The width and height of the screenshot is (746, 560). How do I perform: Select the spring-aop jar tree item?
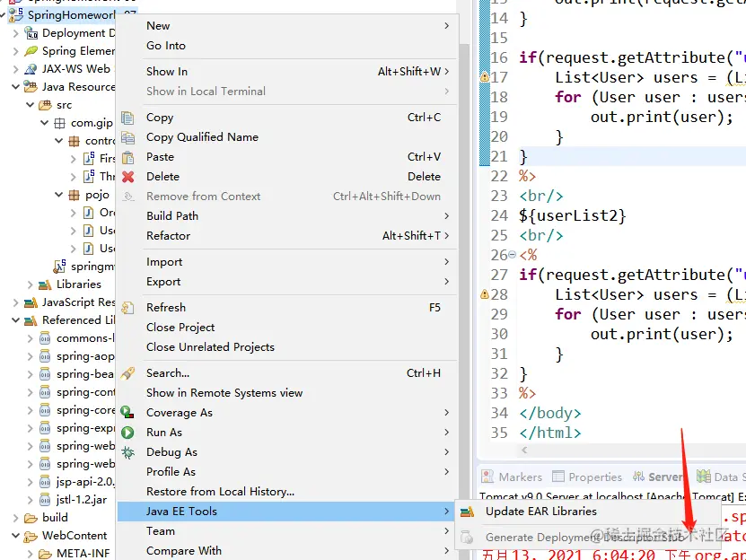(x=85, y=356)
